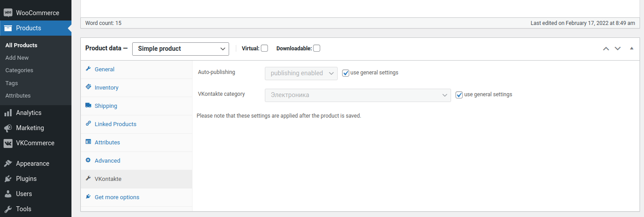Uncheck use general settings for VKontakte category

[459, 95]
